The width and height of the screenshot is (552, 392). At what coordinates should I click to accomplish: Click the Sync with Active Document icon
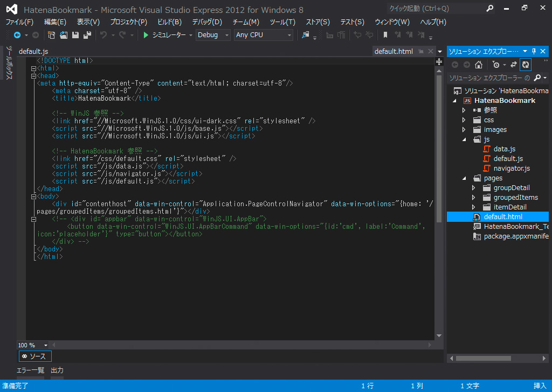(x=514, y=65)
